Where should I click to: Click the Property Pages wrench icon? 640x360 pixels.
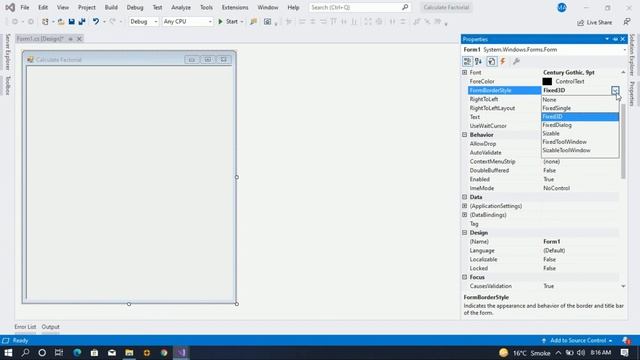516,62
